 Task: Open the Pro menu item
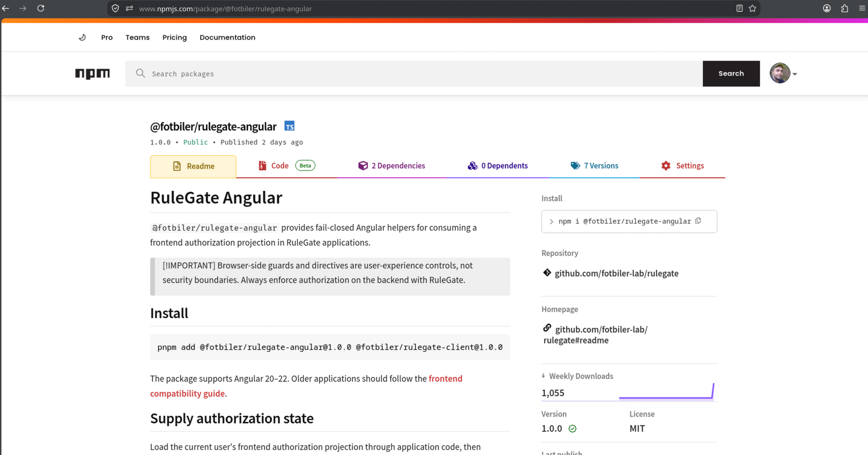(x=107, y=37)
